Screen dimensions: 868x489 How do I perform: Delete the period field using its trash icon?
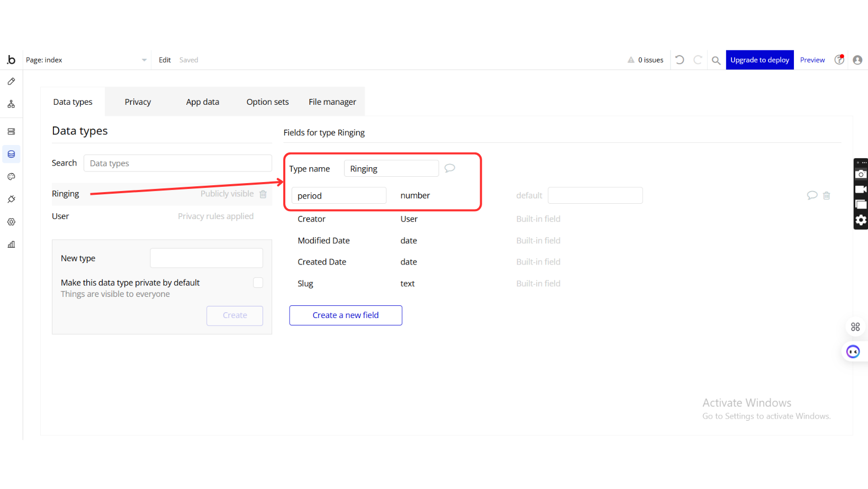[x=826, y=195]
